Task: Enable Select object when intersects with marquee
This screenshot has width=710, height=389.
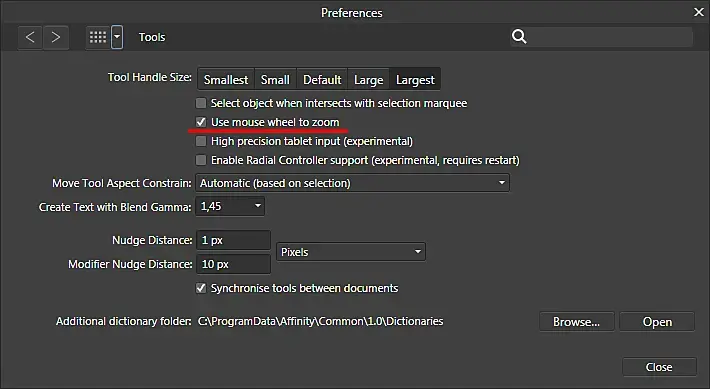Action: coord(201,103)
